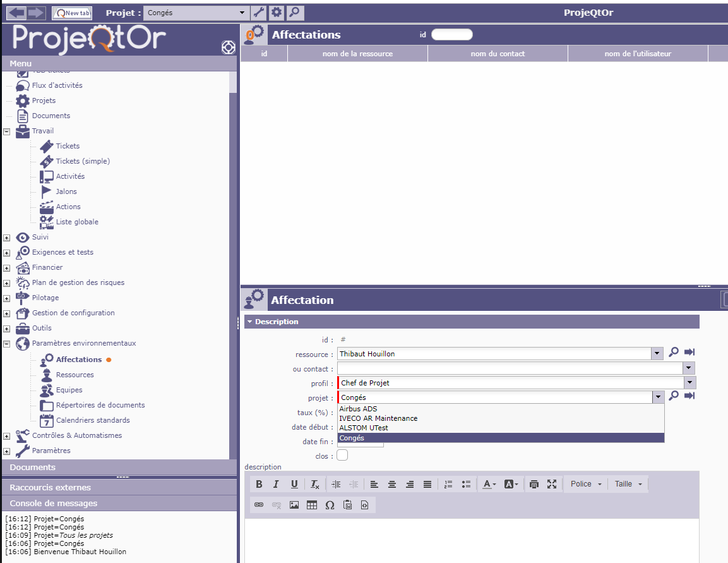Sort by nom de la ressource column
Screen dimensions: 728x563
pyautogui.click(x=357, y=54)
